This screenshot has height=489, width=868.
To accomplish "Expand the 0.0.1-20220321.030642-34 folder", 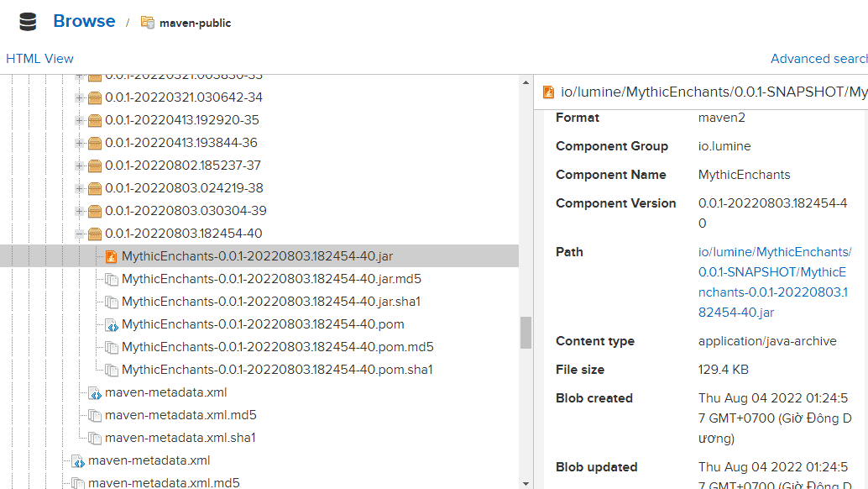I will [80, 97].
